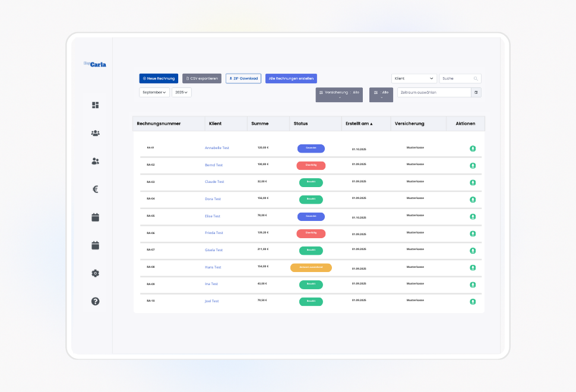Image resolution: width=576 pixels, height=392 pixels.
Task: Click the 120,00 € amount for RA-01
Action: click(x=263, y=148)
